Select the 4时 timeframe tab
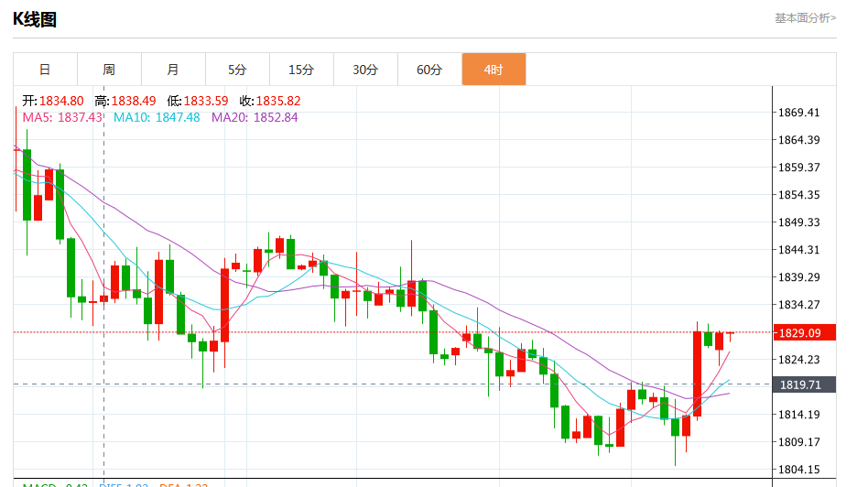The height and width of the screenshot is (487, 868). (x=494, y=70)
